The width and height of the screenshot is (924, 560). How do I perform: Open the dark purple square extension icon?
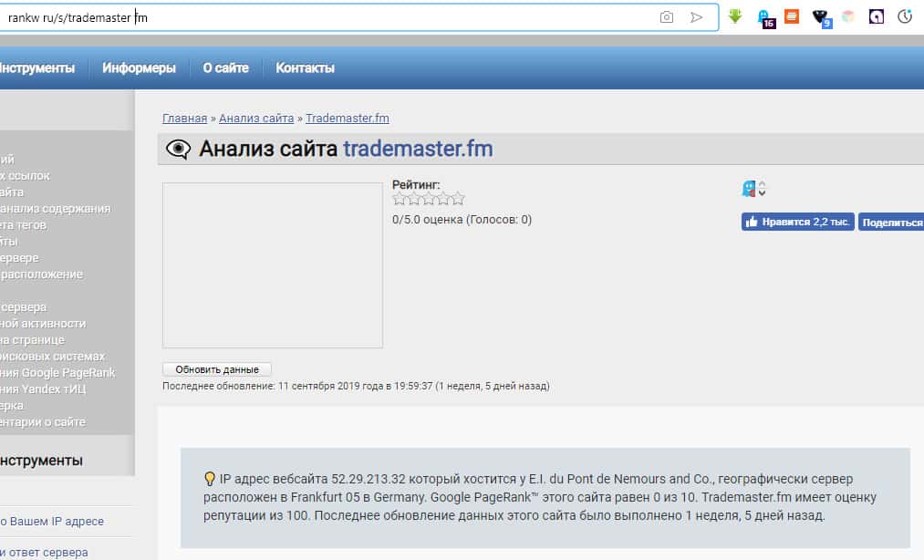click(x=877, y=16)
